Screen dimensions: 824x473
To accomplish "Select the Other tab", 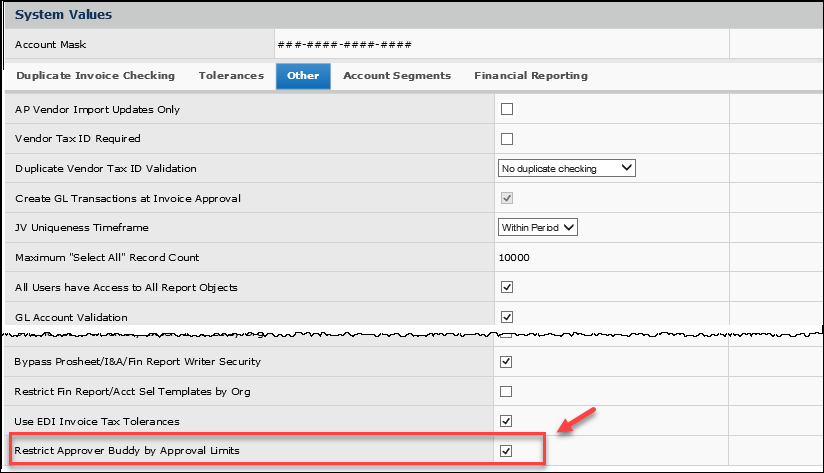I will point(303,76).
